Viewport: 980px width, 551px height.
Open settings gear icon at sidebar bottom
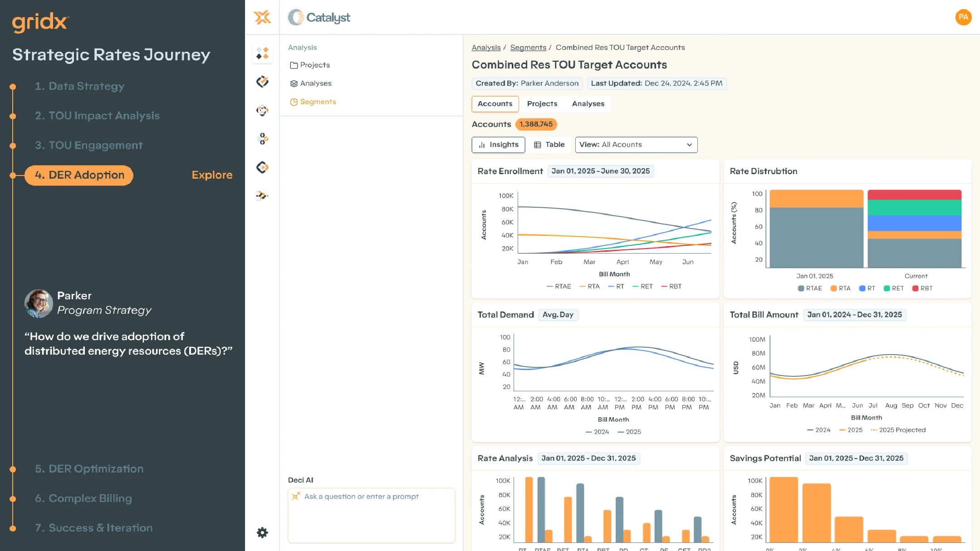pyautogui.click(x=262, y=532)
